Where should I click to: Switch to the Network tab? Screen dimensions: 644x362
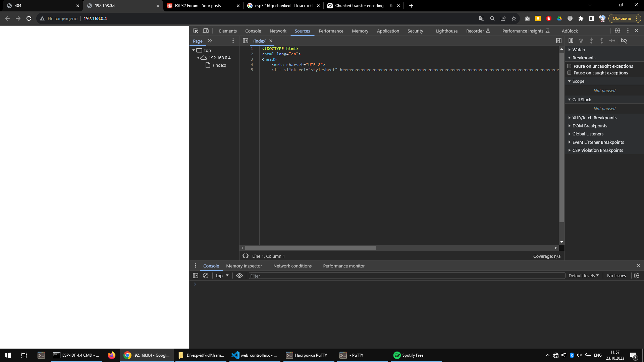pos(278,31)
